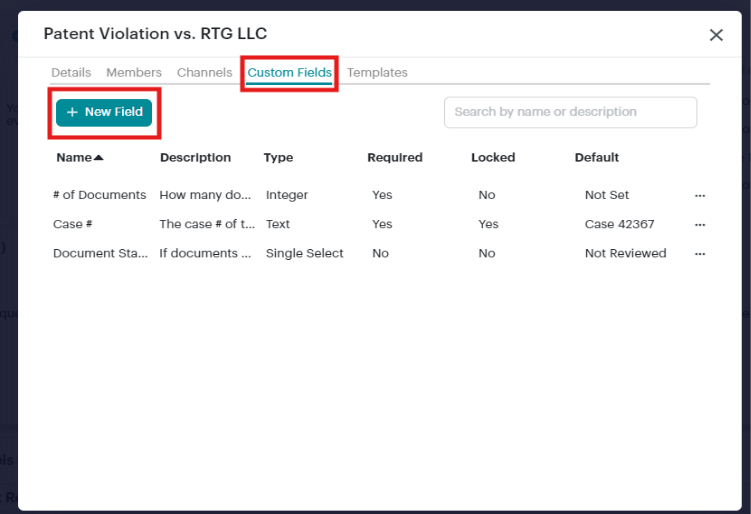This screenshot has height=514, width=751.
Task: Click the Required column header
Action: click(394, 158)
